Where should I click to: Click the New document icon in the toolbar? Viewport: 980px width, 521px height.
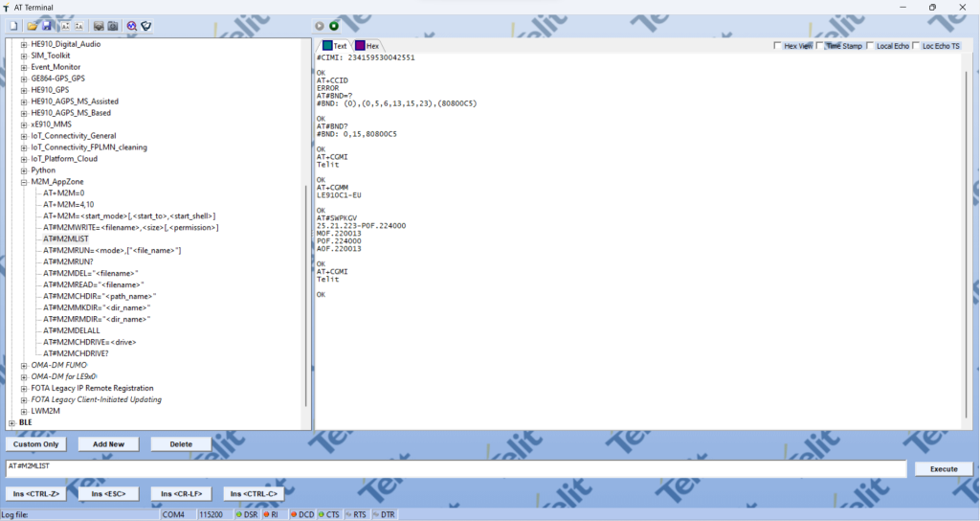[13, 26]
